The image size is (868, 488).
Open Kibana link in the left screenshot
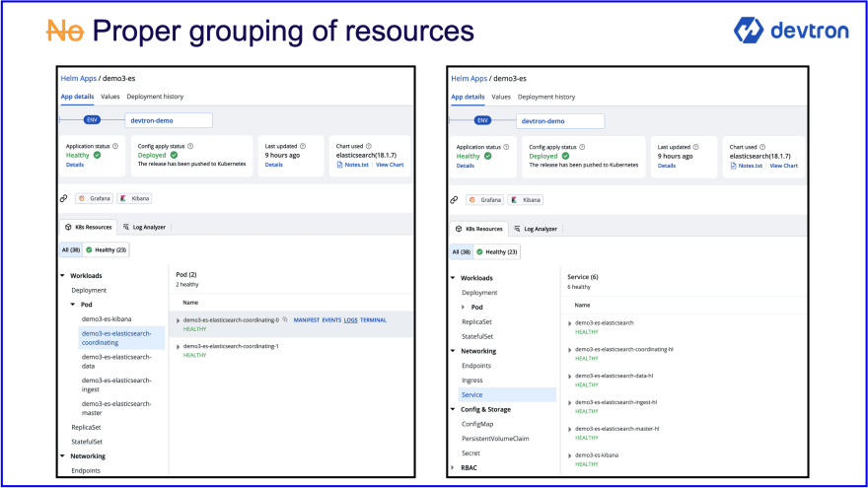(134, 198)
